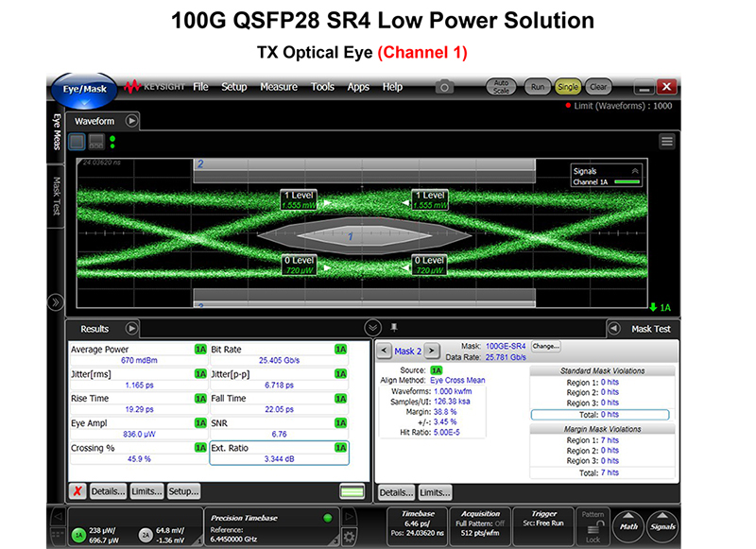
Task: Open the waveform hamburger menu icon
Action: pyautogui.click(x=667, y=141)
